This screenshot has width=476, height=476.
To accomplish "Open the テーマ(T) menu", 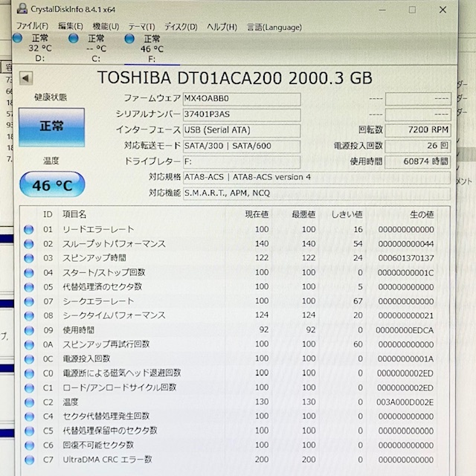I will pyautogui.click(x=141, y=27).
